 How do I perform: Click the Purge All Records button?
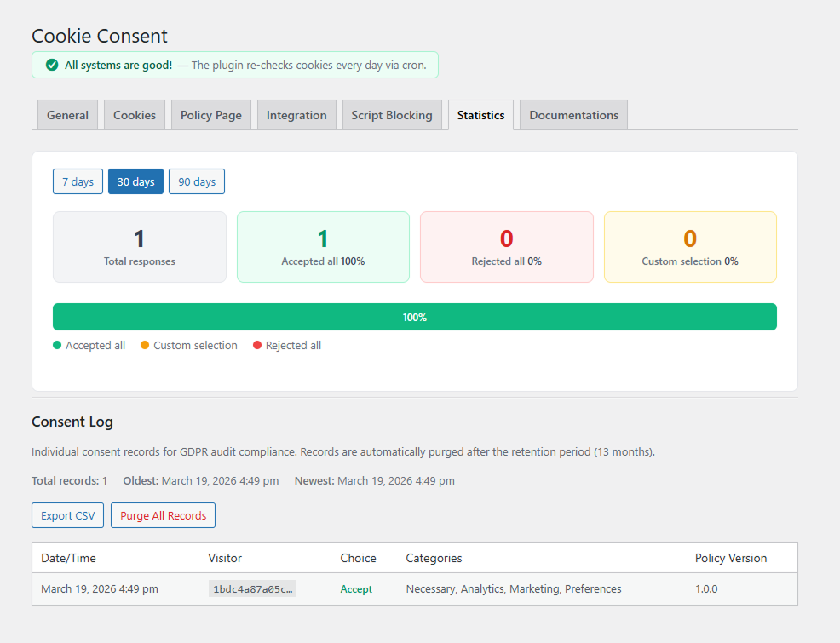(x=163, y=515)
